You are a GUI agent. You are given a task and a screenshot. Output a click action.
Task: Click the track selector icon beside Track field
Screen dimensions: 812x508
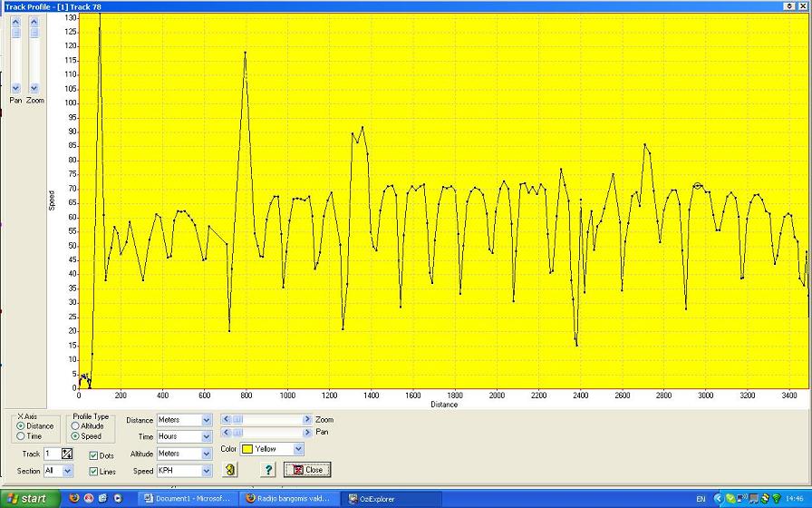[x=66, y=454]
